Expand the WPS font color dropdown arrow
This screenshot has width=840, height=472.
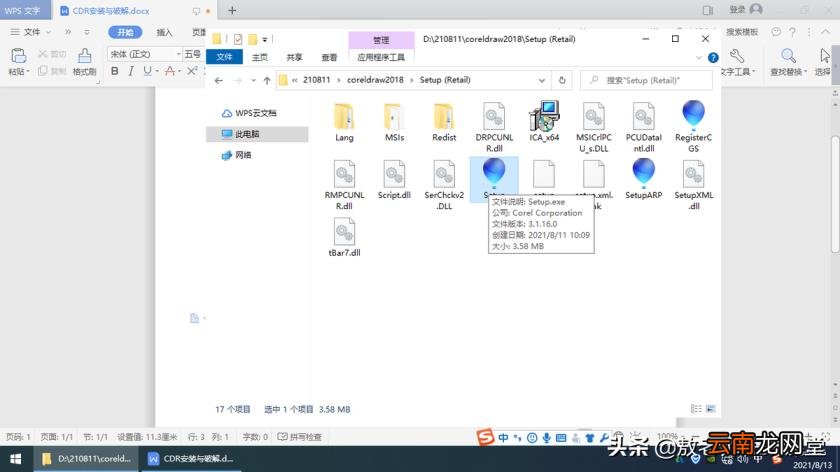click(179, 71)
